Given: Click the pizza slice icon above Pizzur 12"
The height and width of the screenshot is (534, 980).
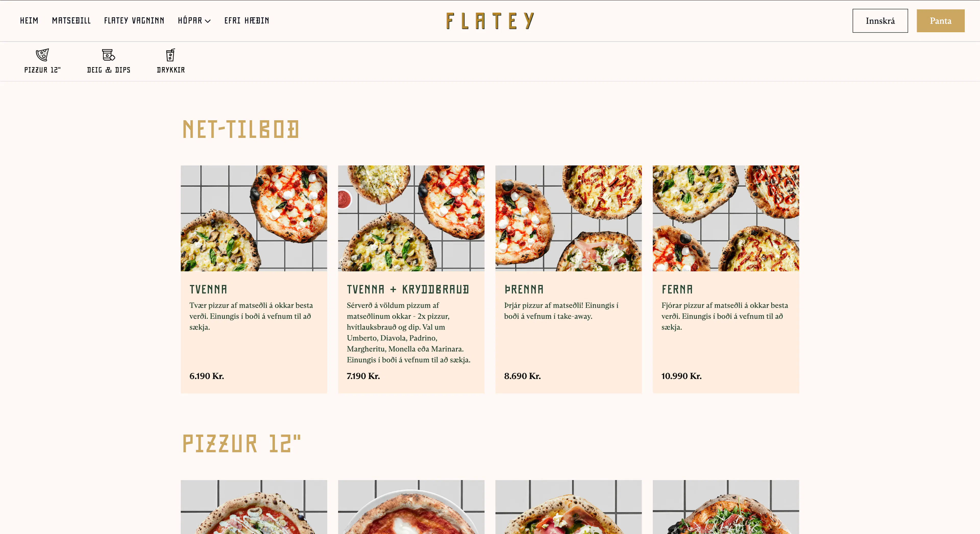Looking at the screenshot, I should pos(42,55).
